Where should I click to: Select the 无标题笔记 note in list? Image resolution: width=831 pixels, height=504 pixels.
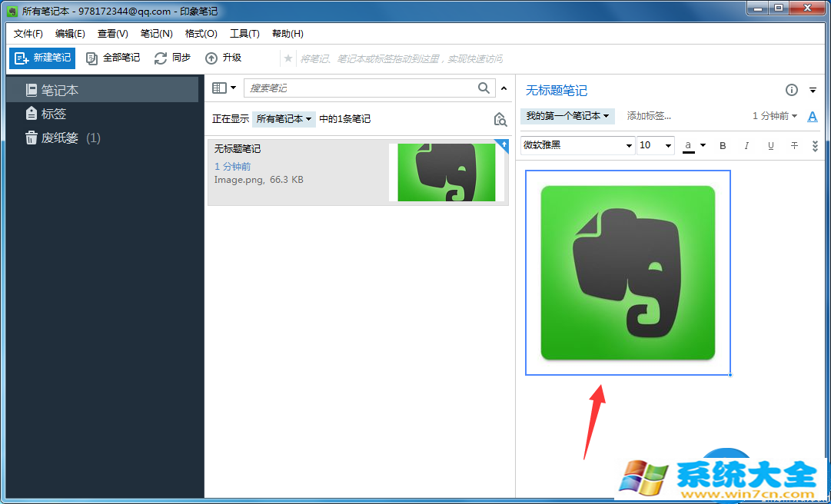pos(358,172)
